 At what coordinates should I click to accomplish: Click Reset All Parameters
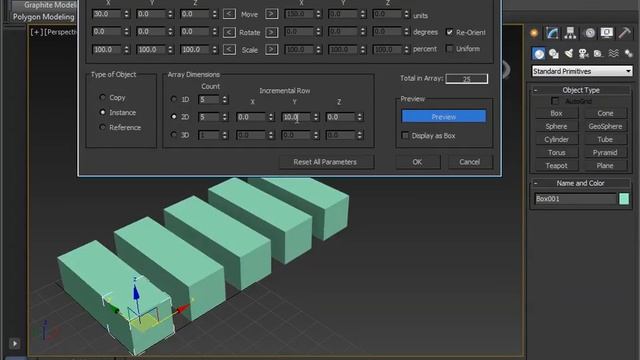(325, 162)
